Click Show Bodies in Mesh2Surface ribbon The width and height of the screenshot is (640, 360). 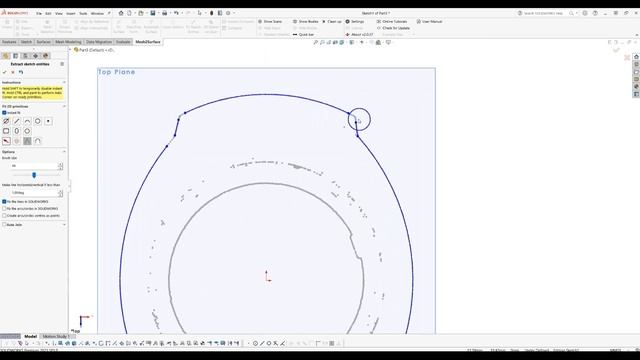click(x=305, y=22)
